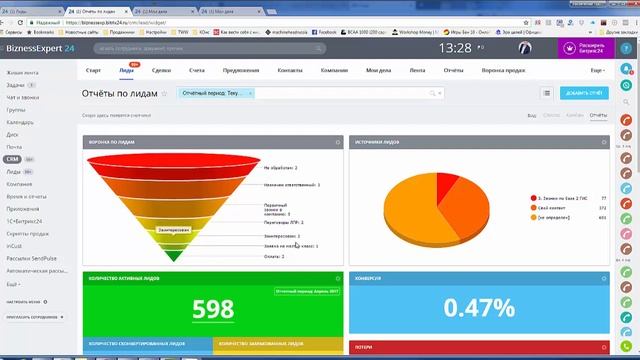Open Календарь in left sidebar

click(x=20, y=122)
